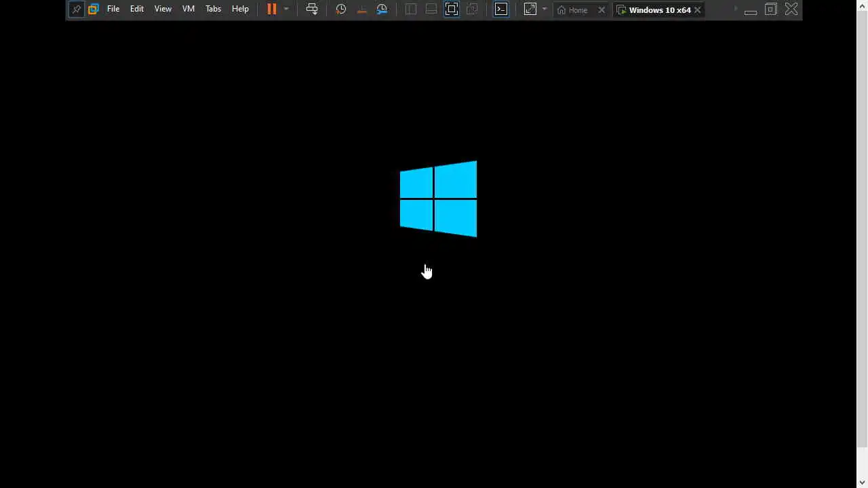Open the File menu

point(113,9)
